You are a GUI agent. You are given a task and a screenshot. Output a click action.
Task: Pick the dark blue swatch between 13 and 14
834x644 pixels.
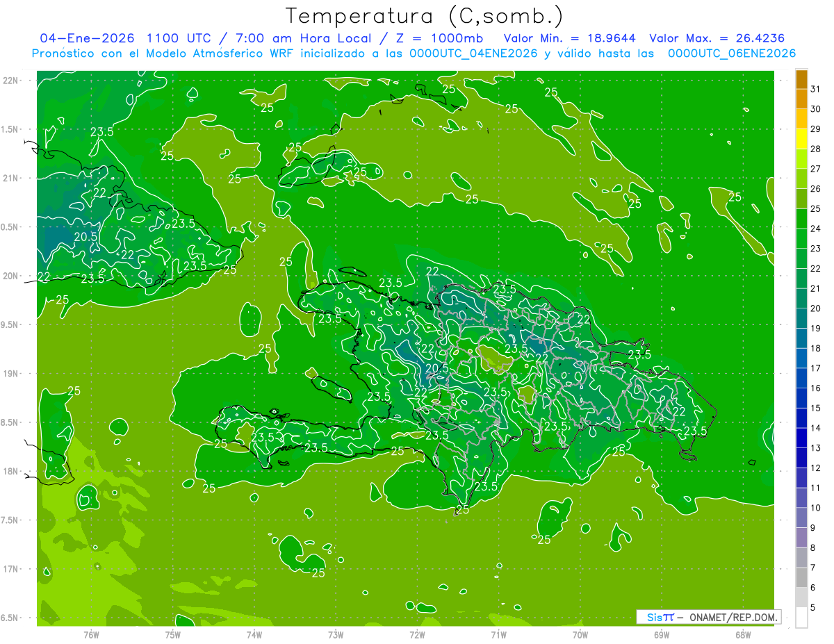801,438
